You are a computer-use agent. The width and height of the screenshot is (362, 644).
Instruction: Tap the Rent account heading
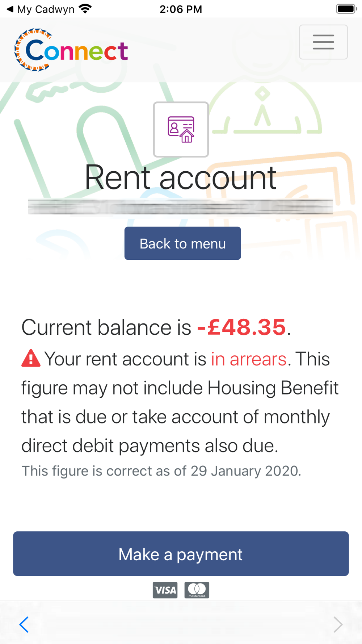(181, 177)
